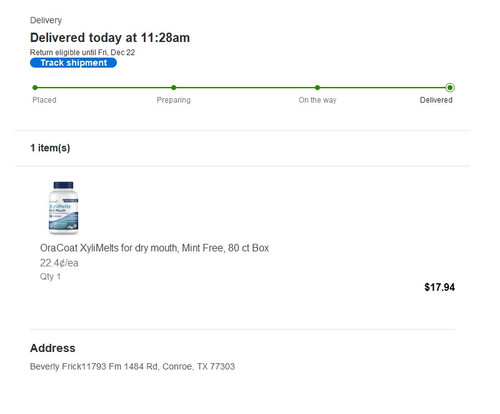Viewport: 500px width, 414px height.
Task: Click the Beverly Frick delivery address text
Action: (132, 367)
